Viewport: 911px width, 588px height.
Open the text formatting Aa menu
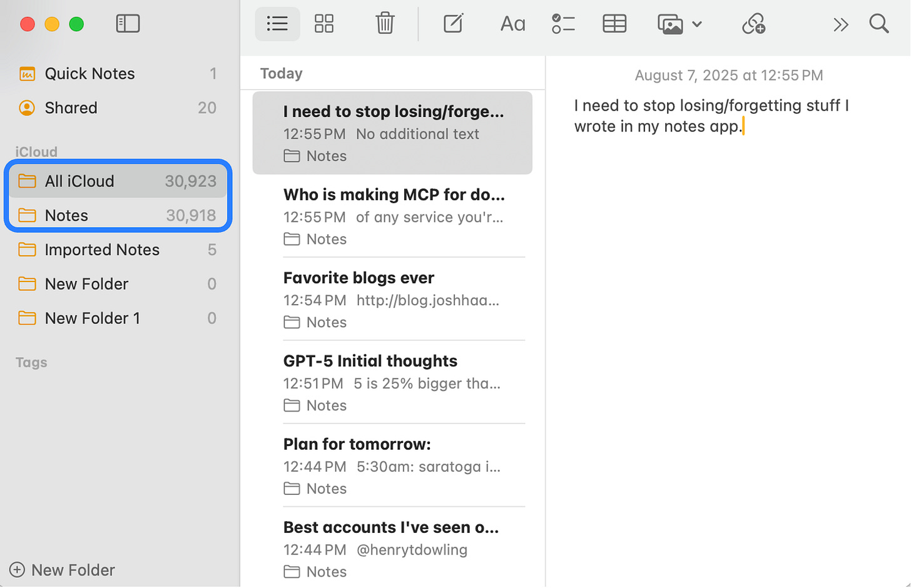pyautogui.click(x=512, y=24)
